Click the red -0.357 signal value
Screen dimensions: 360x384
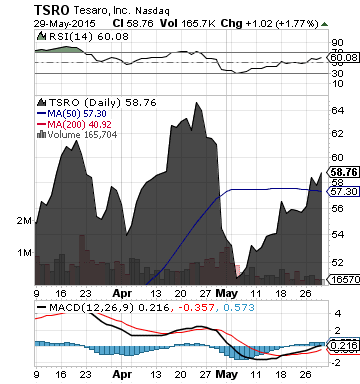[196, 307]
